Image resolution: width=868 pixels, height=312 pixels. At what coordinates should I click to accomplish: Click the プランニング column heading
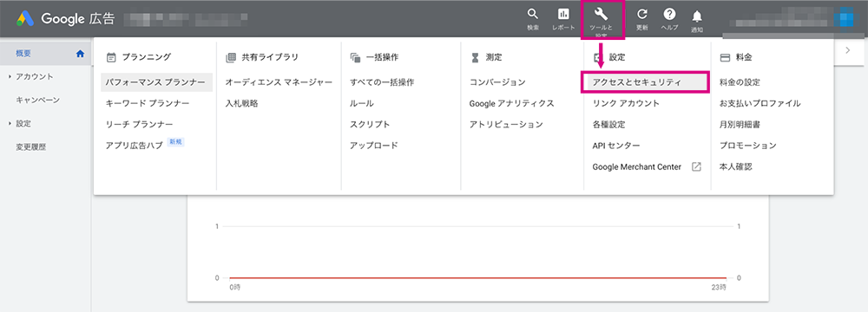pyautogui.click(x=147, y=57)
